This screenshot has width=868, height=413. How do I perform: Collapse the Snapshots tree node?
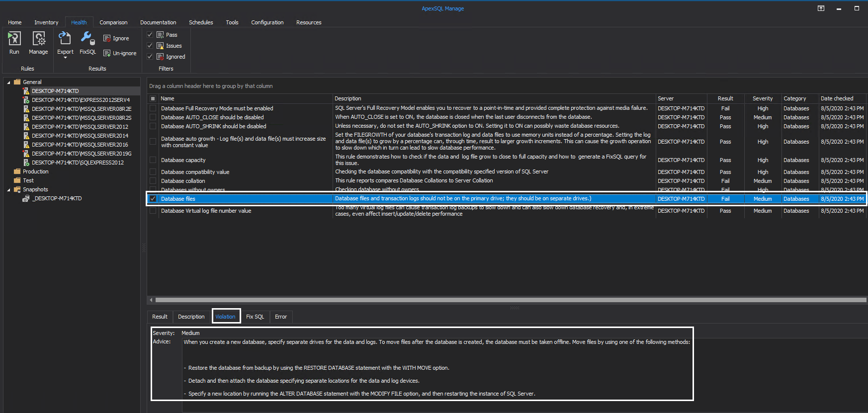click(8, 190)
